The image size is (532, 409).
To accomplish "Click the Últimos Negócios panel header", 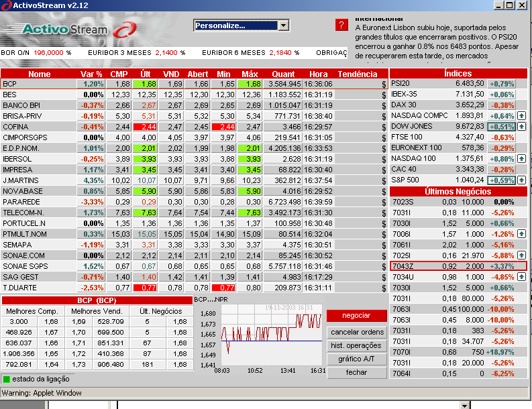I will tap(458, 191).
